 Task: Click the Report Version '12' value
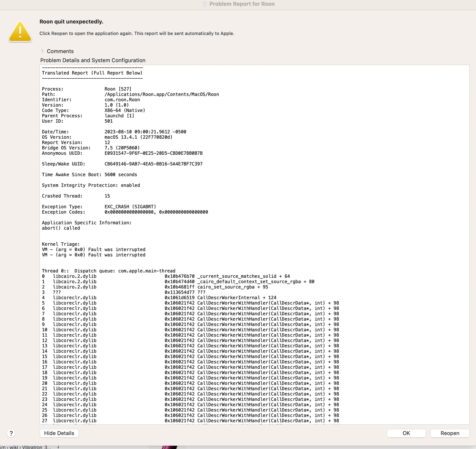coord(107,142)
